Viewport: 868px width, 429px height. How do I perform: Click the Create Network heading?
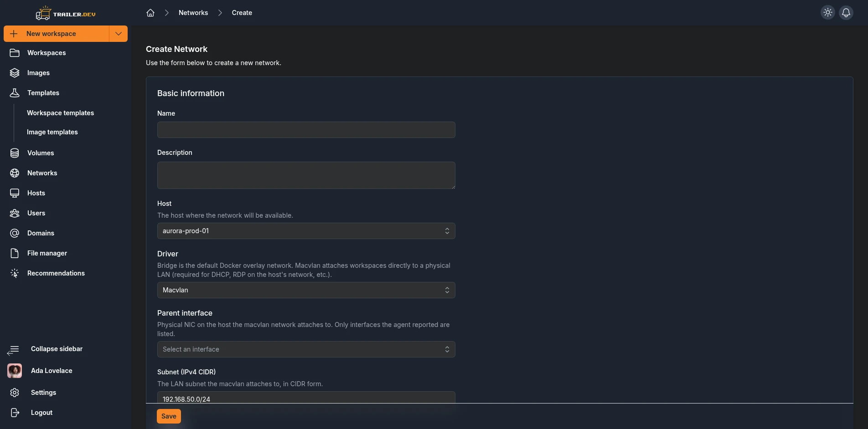pos(176,49)
